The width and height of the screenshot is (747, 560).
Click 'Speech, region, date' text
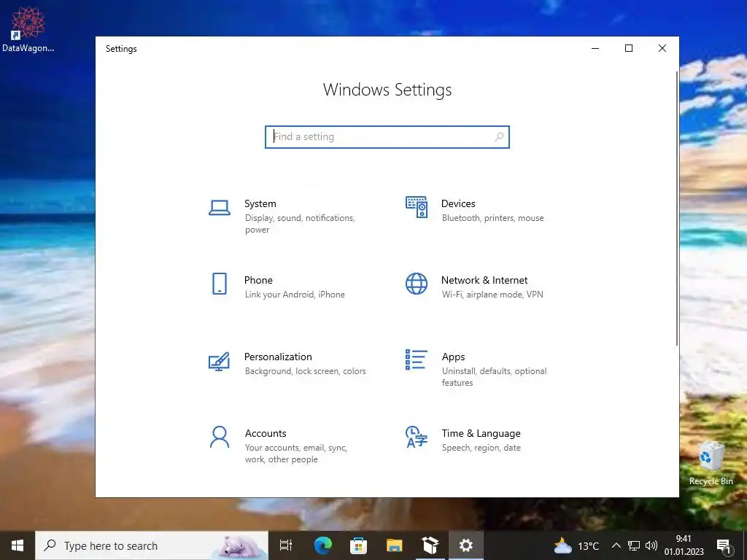[481, 448]
